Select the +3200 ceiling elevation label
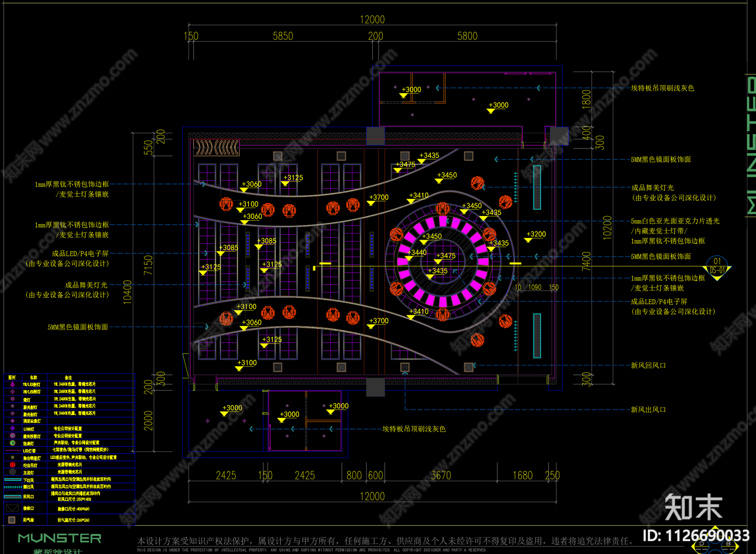The image size is (756, 554). point(536,234)
